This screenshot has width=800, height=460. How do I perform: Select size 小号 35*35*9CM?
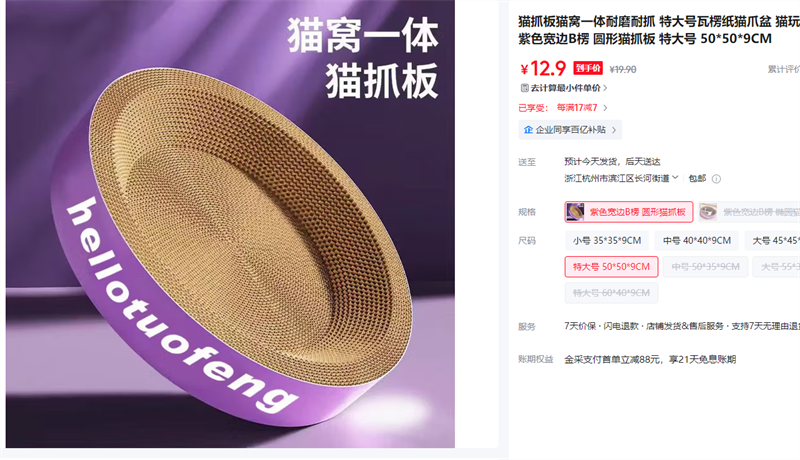click(607, 240)
